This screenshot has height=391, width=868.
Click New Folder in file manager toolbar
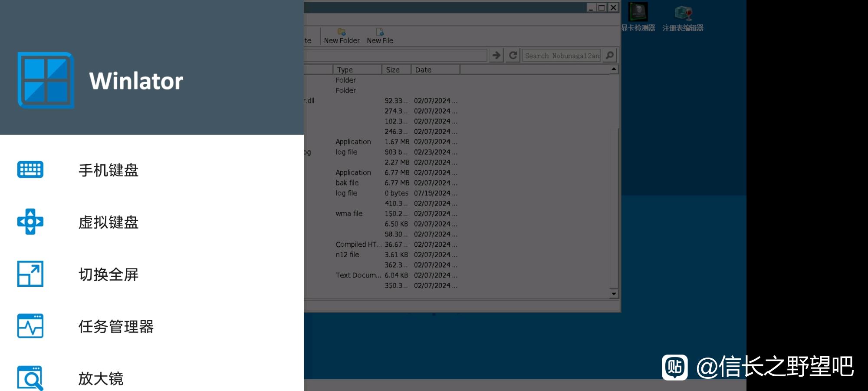[x=342, y=36]
